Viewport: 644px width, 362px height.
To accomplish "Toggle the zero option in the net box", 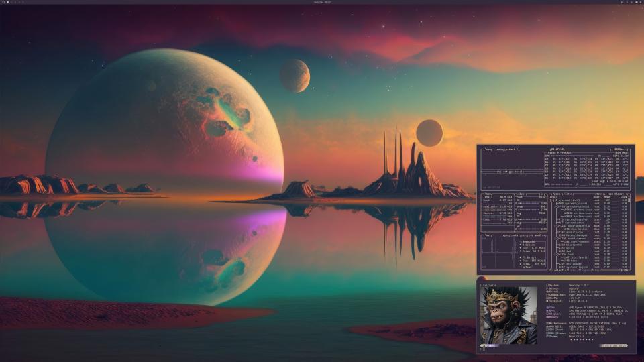I will click(524, 235).
